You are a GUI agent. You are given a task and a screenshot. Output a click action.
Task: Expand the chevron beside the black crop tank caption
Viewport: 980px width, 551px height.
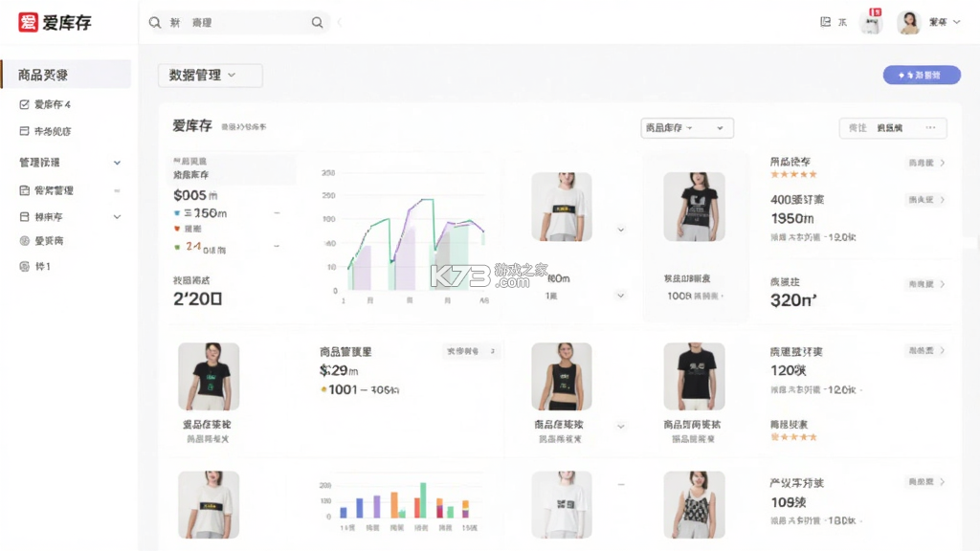pos(620,427)
